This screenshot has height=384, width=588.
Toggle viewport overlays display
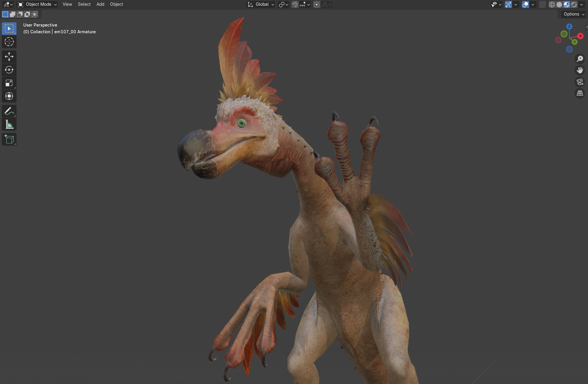525,5
